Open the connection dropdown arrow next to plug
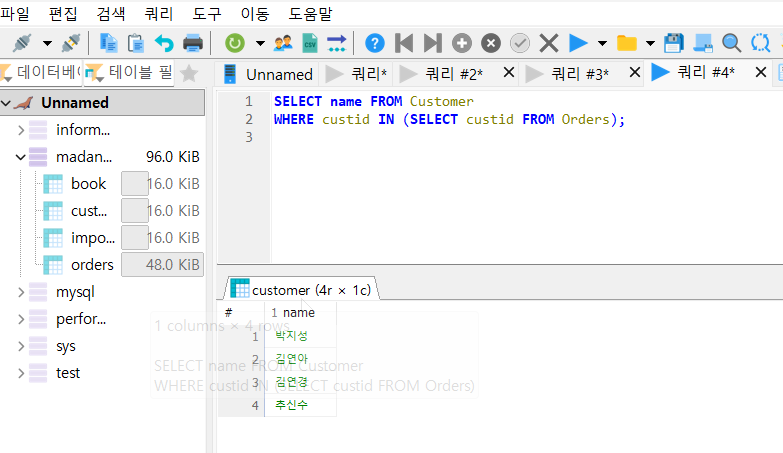 [47, 43]
